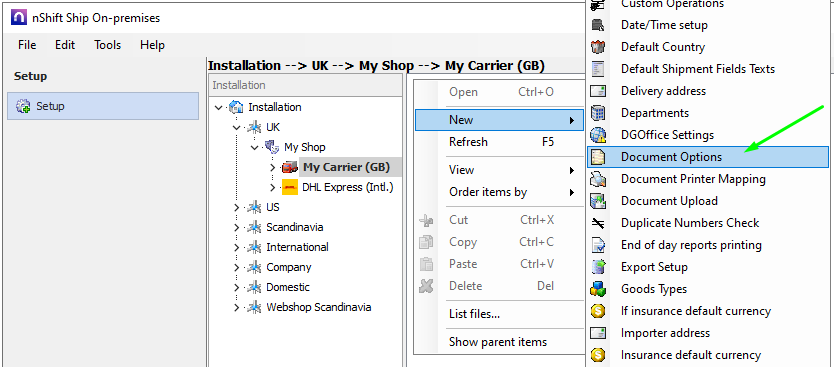834x367 pixels.
Task: Click the Delivery address icon
Action: (x=598, y=91)
